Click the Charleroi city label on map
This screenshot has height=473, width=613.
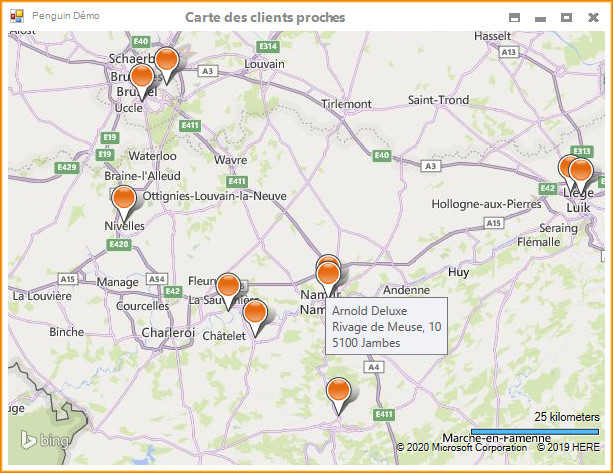[168, 332]
